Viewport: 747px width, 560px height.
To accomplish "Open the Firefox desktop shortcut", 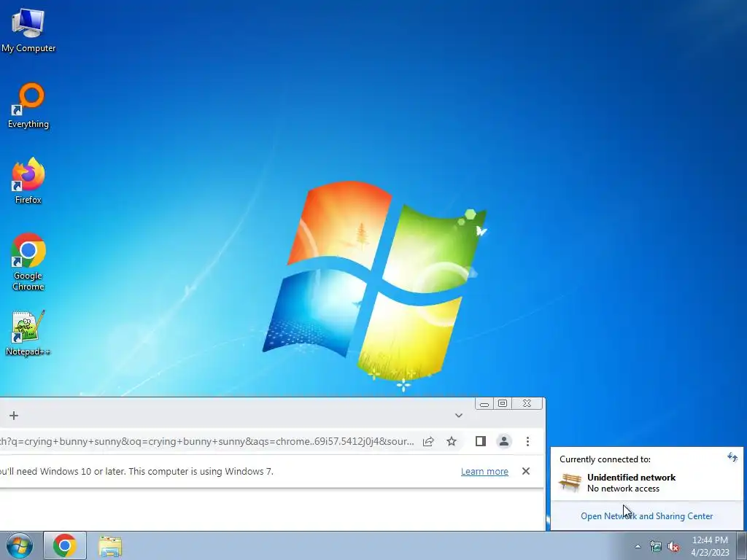I will [x=28, y=181].
